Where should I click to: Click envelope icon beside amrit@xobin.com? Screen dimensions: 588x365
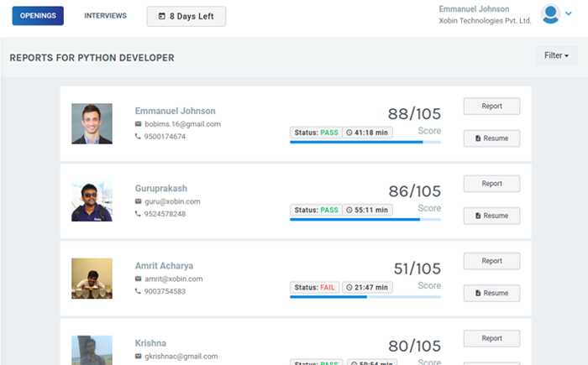138,279
